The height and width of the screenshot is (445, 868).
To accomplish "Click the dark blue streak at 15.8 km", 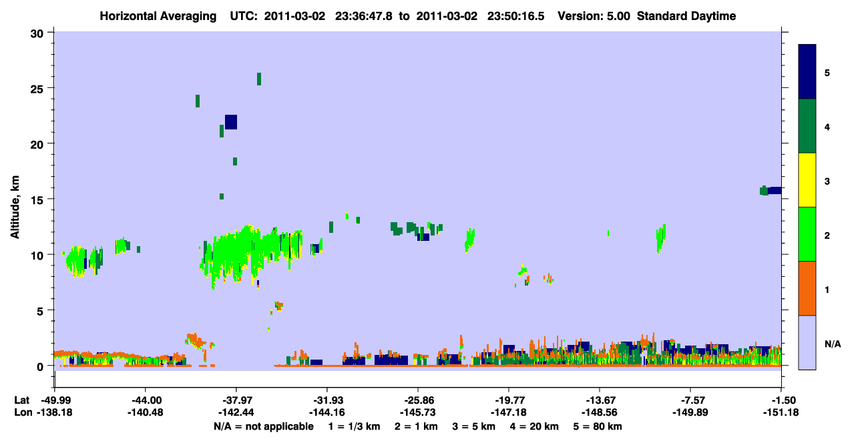I will pos(775,190).
